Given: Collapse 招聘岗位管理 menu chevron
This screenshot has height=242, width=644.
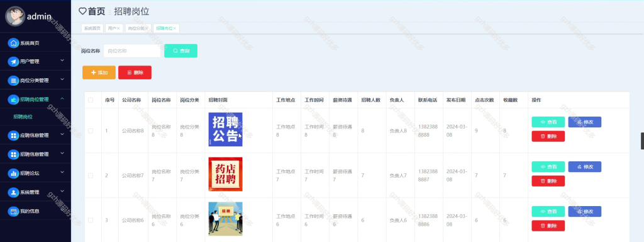Looking at the screenshot, I should (62, 99).
